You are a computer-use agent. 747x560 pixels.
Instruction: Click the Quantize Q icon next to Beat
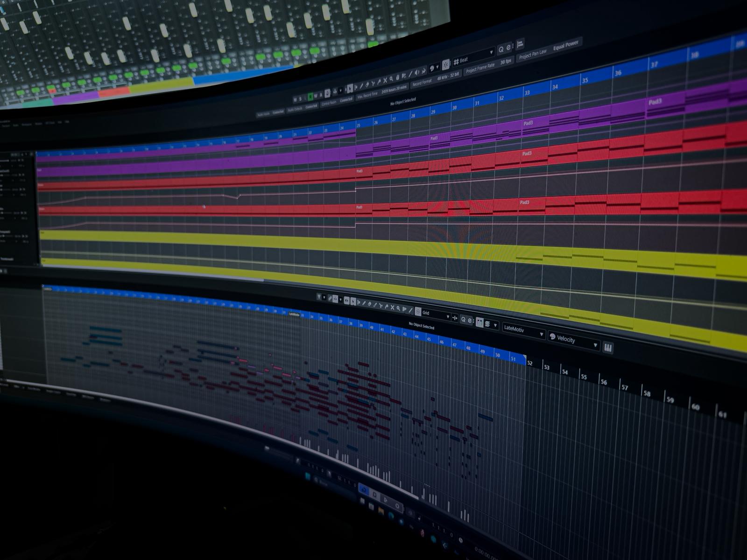501,49
